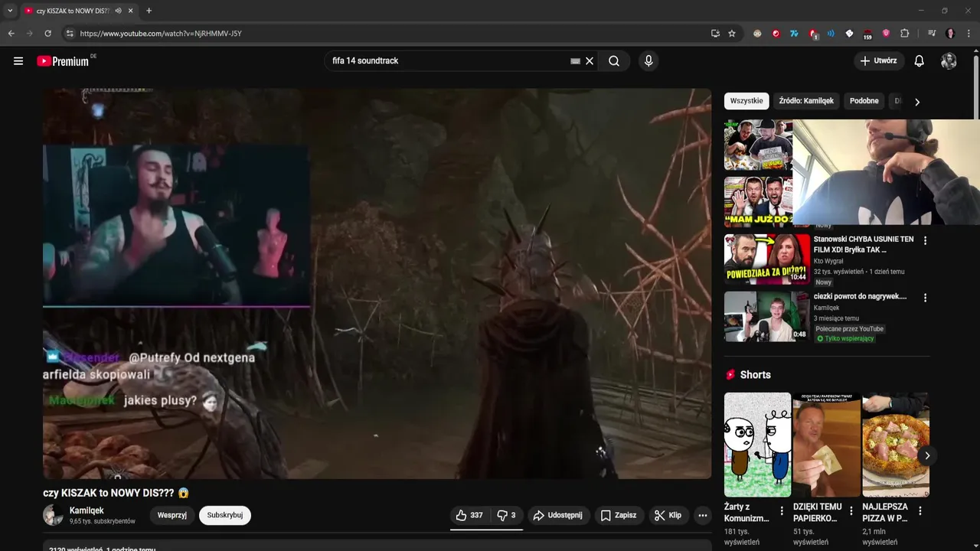The image size is (980, 551).
Task: Open the on-screen keyboard icon in search box
Action: (x=575, y=61)
